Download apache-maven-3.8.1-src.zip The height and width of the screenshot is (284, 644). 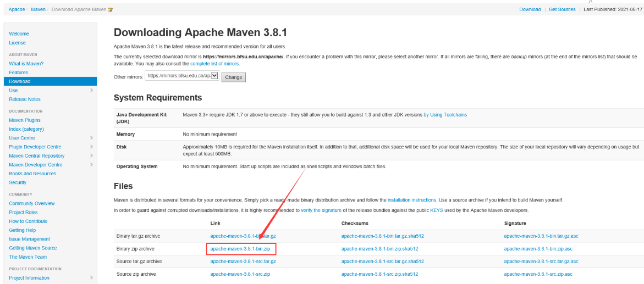(x=240, y=274)
